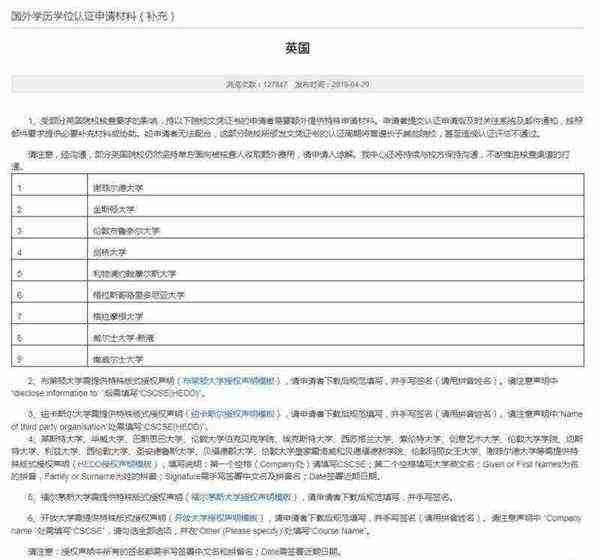Select 格拉摩根大学 in table row 7
Screen dimensions: 600x560
click(118, 317)
